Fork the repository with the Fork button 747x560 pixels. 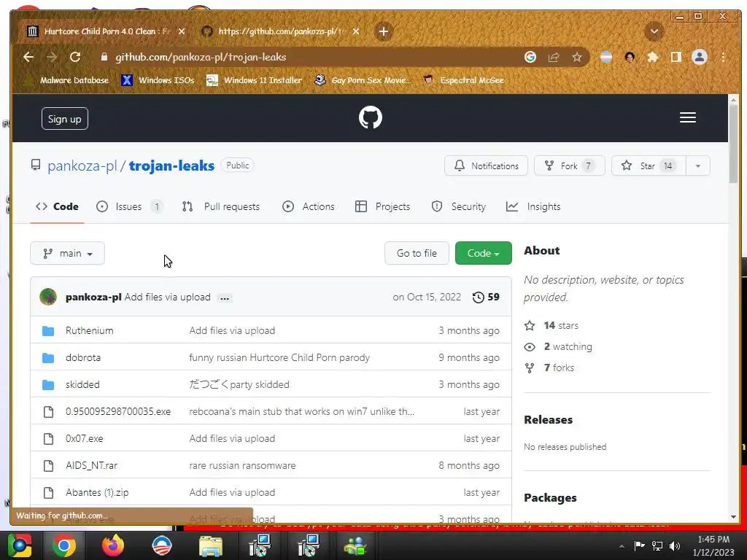coord(569,166)
